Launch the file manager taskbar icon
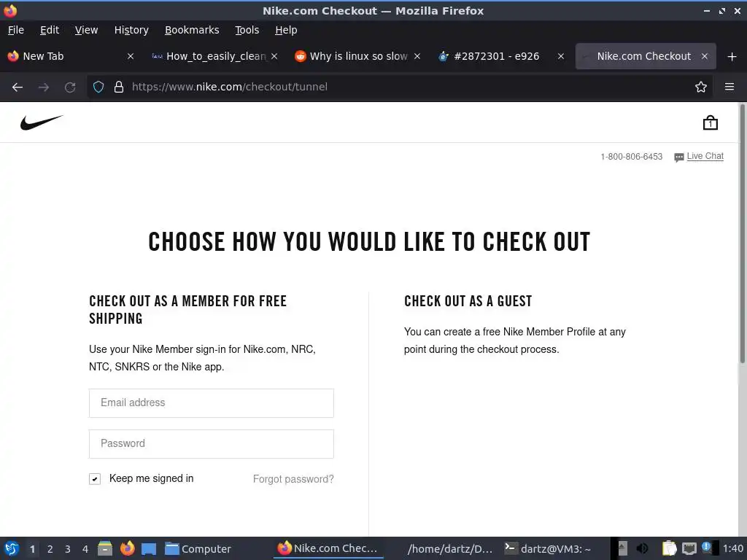 pos(105,548)
